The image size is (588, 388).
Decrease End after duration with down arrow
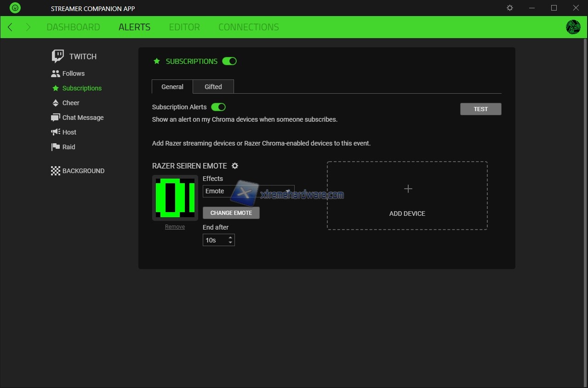coord(230,242)
